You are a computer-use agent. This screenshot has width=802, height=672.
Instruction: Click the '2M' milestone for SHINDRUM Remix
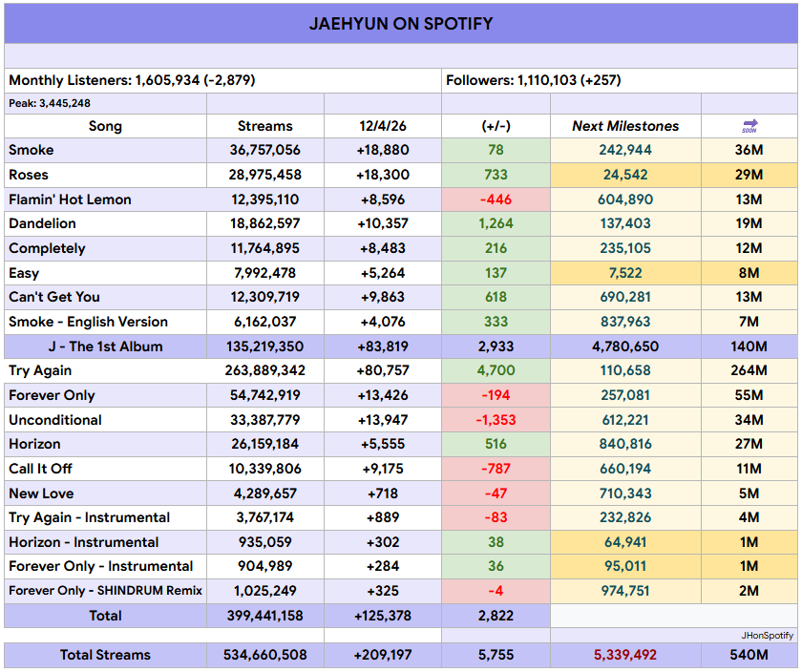tap(749, 591)
